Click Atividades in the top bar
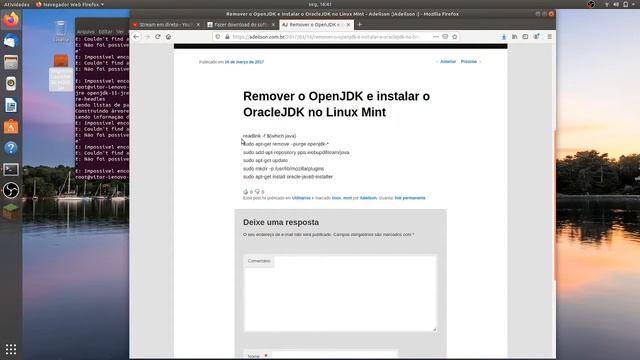 pos(17,4)
